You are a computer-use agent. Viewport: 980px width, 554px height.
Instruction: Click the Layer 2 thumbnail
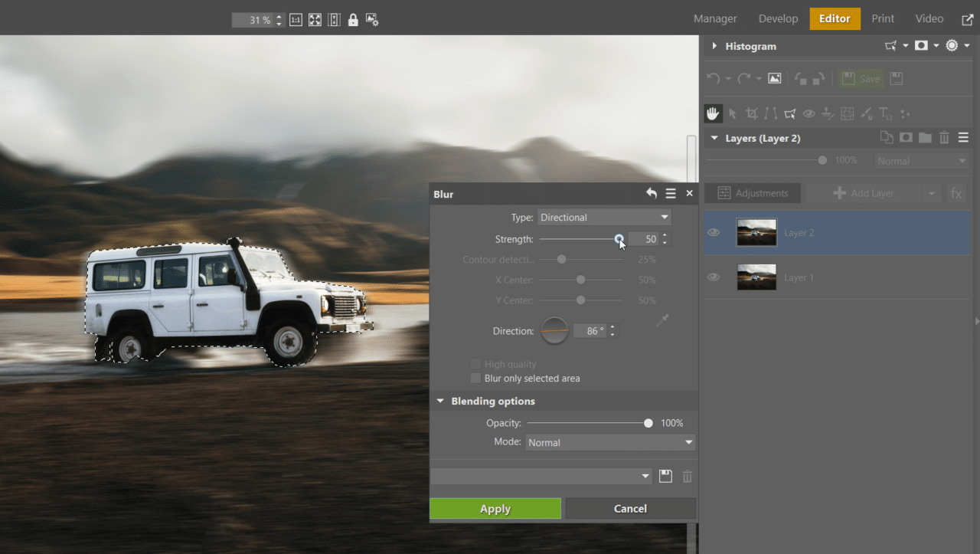coord(756,232)
